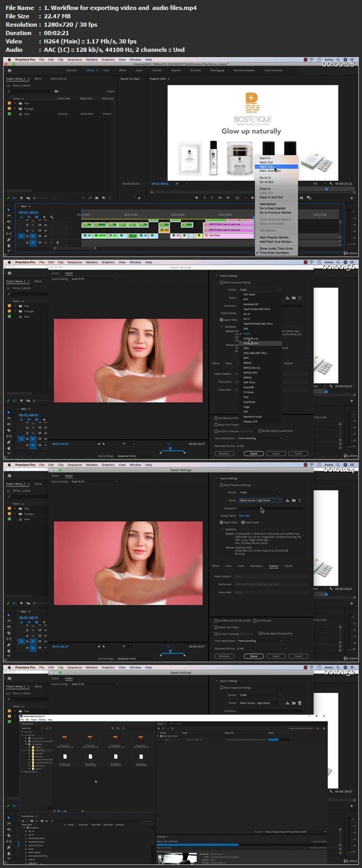Open the Match Source - High bitrate preset dropdown at 00:01:24
This screenshot has height=868, width=362.
(260, 500)
